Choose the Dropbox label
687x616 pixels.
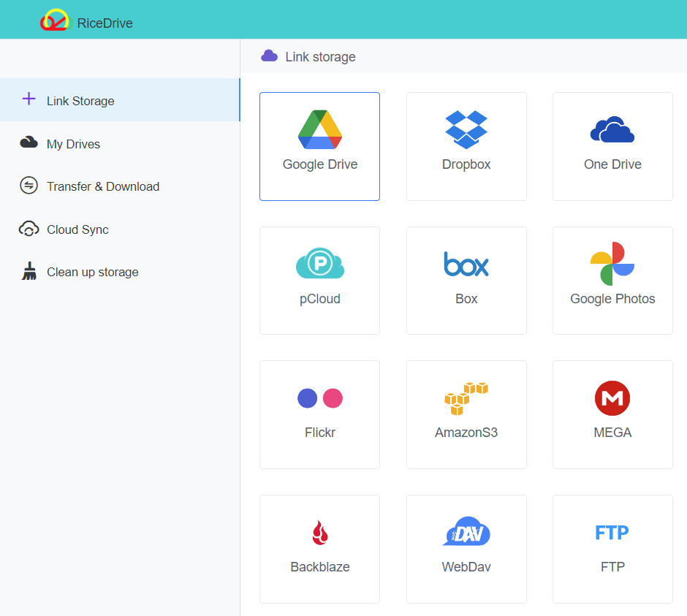[466, 164]
